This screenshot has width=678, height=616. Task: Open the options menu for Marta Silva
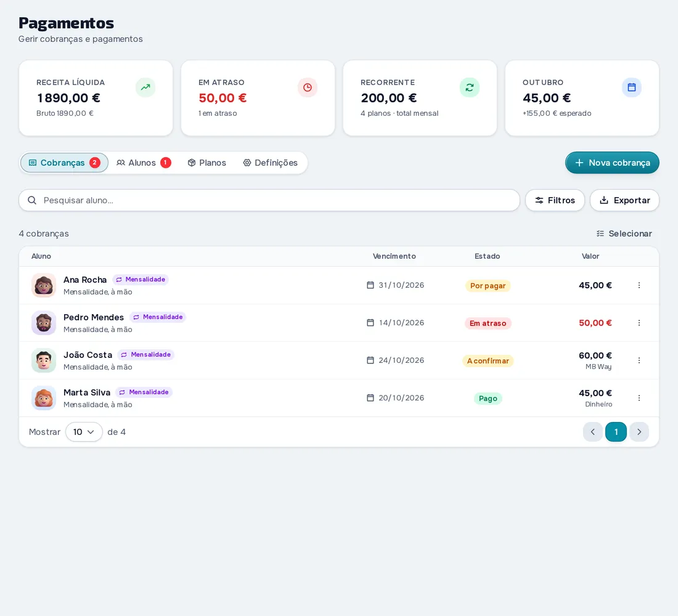[x=639, y=398]
